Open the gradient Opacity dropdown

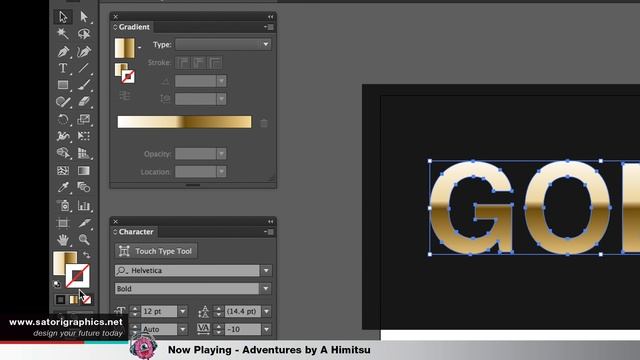point(221,154)
